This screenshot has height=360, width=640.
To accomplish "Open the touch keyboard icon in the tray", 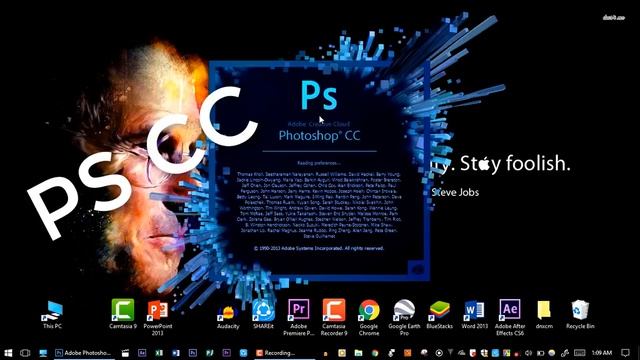I will click(579, 353).
